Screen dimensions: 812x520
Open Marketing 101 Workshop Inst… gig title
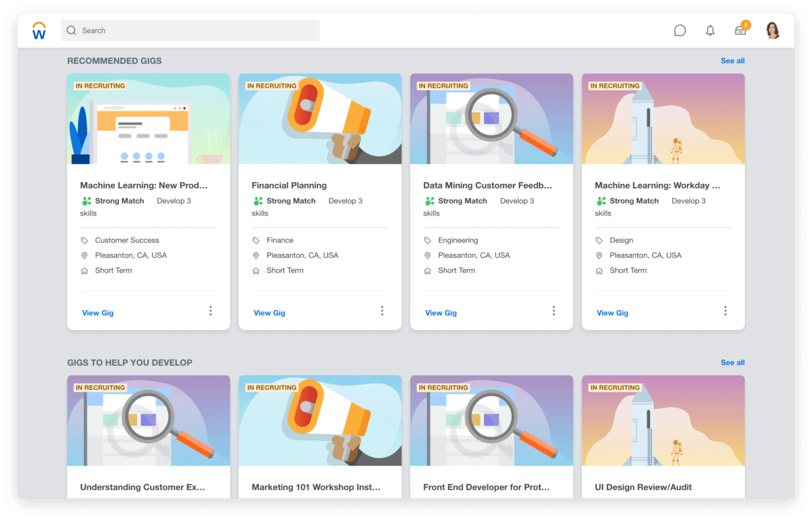(316, 487)
